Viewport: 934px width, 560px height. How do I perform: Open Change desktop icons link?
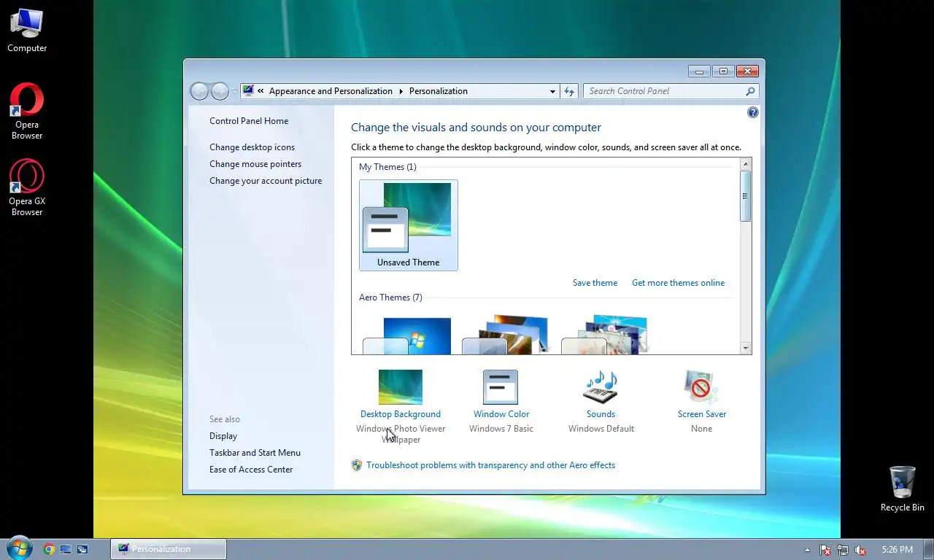pyautogui.click(x=252, y=147)
